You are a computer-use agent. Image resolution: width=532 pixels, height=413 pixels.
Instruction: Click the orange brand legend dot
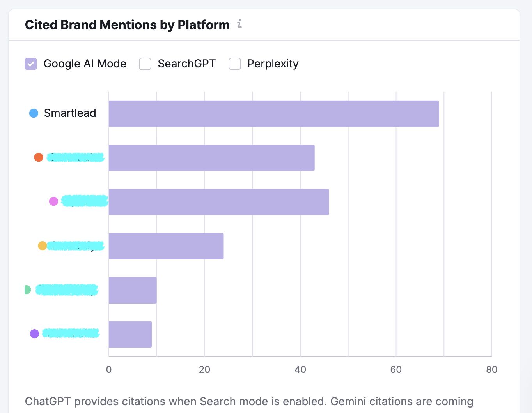click(x=39, y=157)
